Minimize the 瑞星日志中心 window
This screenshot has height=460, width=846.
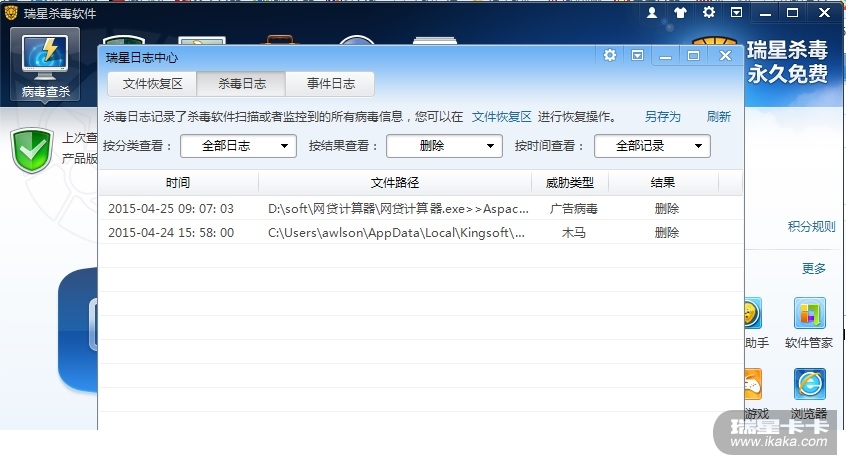pos(665,56)
